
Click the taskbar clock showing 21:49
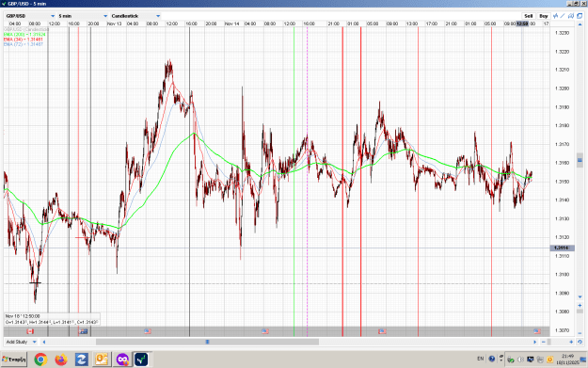[x=567, y=360]
